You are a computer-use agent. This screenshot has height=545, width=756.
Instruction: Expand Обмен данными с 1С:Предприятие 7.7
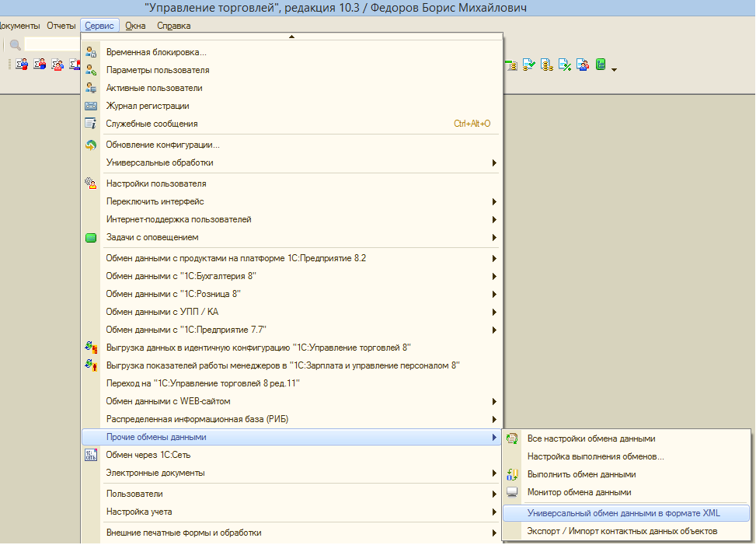point(292,330)
